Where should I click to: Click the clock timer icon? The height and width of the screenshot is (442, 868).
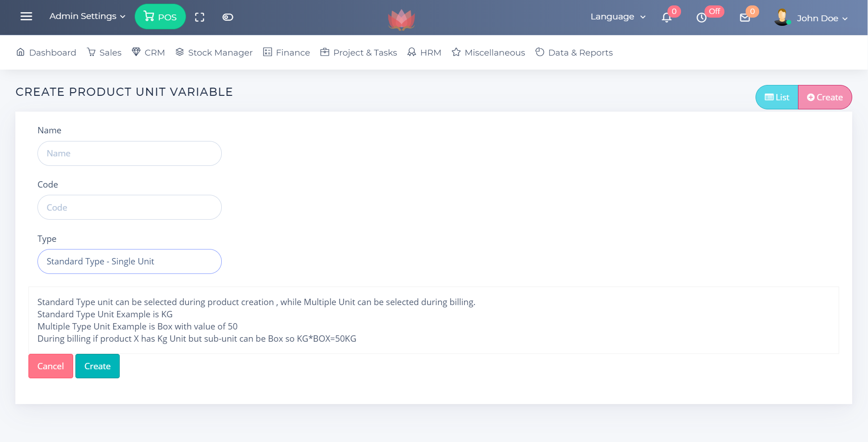pos(701,18)
